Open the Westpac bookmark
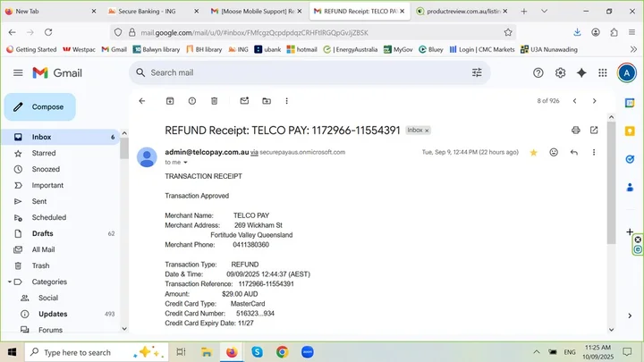Image resolution: width=644 pixels, height=362 pixels. click(79, 49)
